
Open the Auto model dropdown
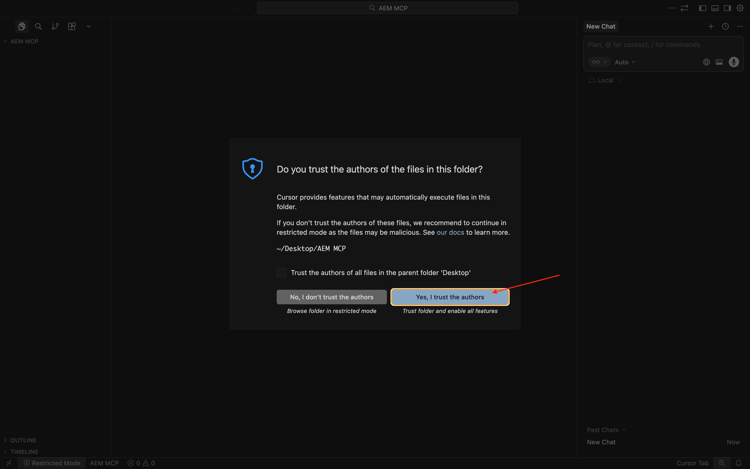click(625, 62)
